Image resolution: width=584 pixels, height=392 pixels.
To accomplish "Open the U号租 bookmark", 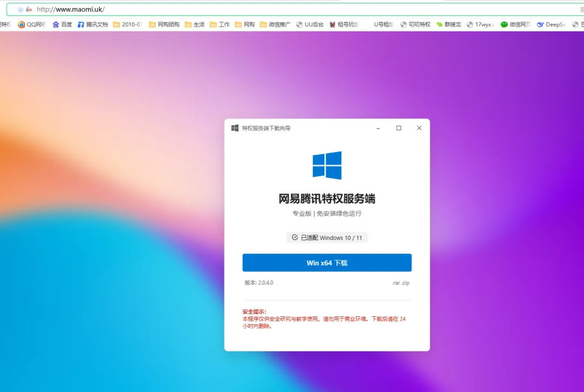I will 383,24.
